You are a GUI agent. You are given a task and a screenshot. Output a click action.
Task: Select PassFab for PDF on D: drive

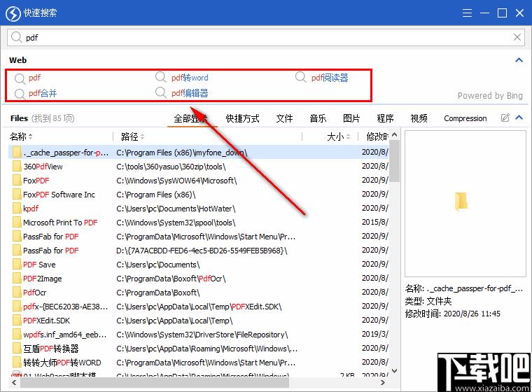tap(199, 251)
